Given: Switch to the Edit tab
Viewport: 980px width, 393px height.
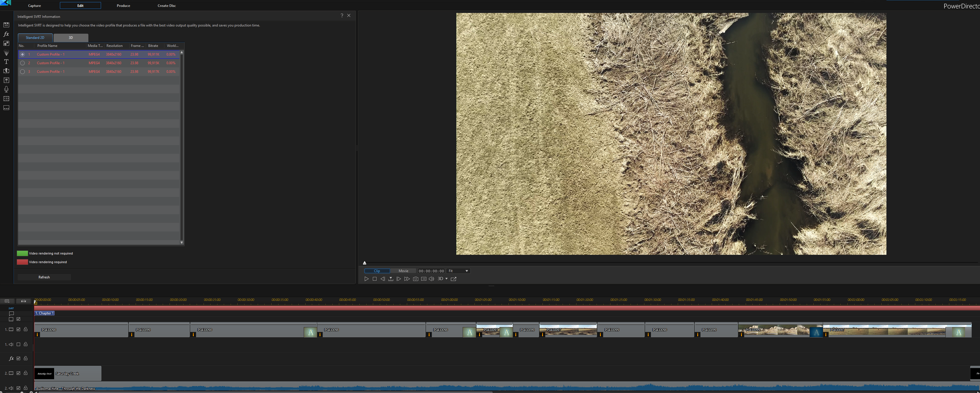Looking at the screenshot, I should coord(80,6).
